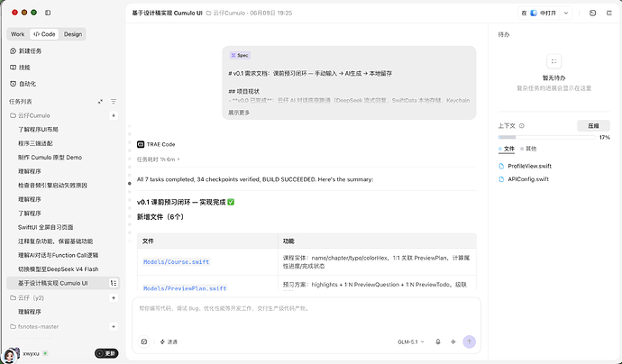Switch to the Design tab
Screen dimensions: 622x364
coord(73,34)
